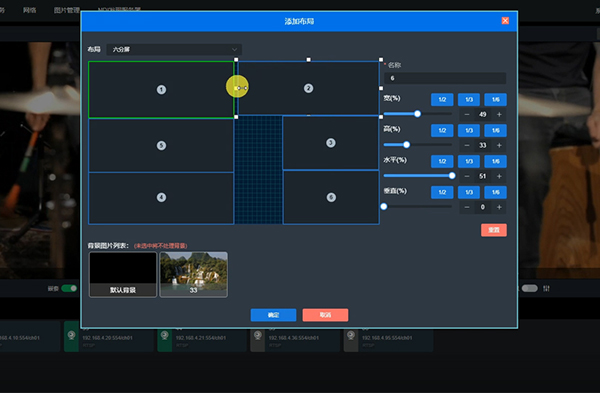Click the layout name input field

[445, 78]
